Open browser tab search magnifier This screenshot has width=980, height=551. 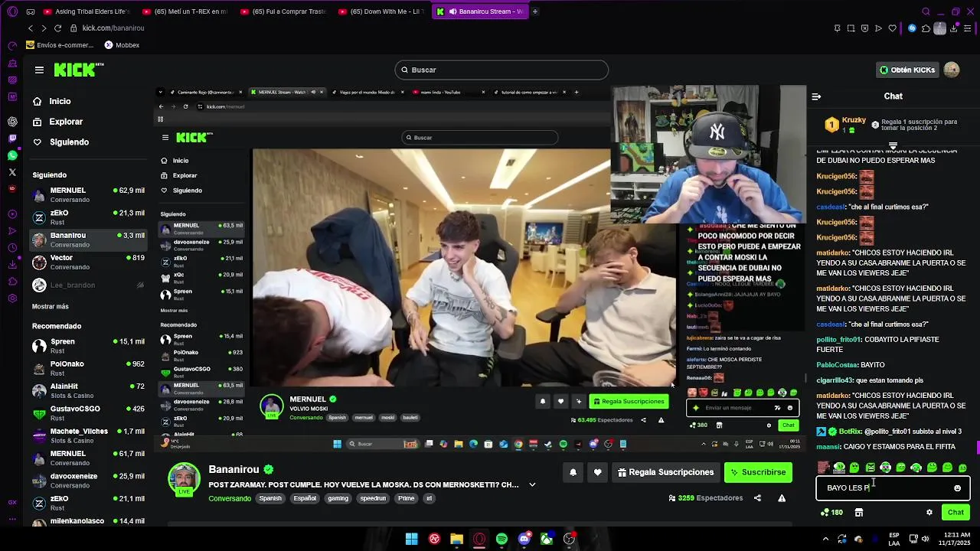click(926, 11)
